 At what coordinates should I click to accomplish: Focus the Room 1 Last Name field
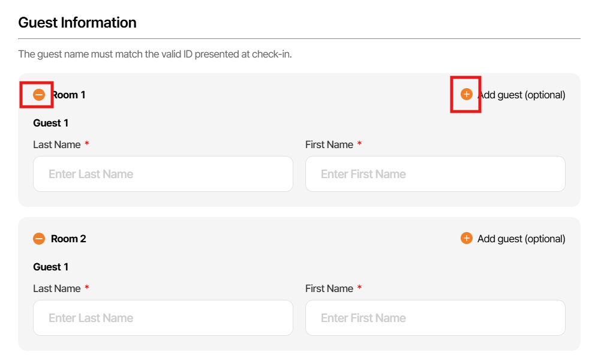coord(163,174)
